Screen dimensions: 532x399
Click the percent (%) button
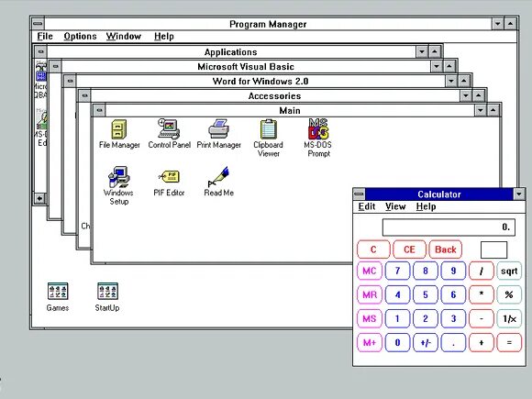pos(509,294)
